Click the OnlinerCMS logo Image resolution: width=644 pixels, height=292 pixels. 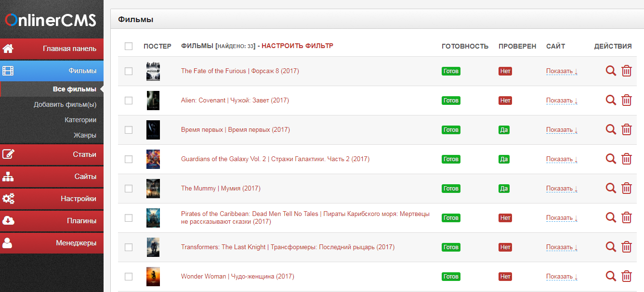51,20
